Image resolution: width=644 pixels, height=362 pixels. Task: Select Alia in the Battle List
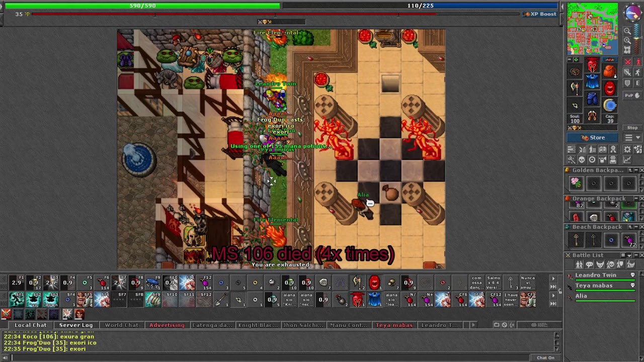pyautogui.click(x=601, y=297)
